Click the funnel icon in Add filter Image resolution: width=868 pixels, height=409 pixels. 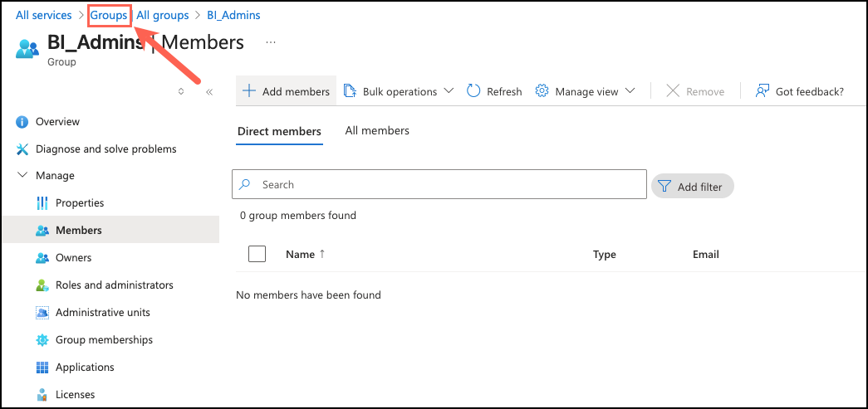(x=664, y=187)
